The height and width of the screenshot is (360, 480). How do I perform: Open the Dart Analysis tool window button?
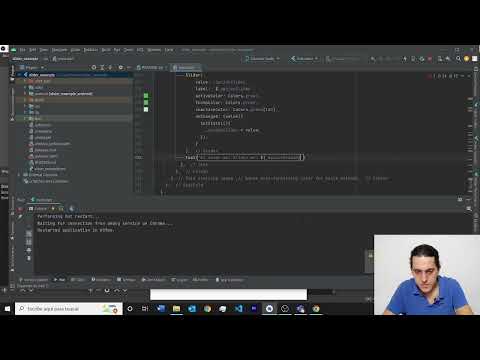pyautogui.click(x=153, y=280)
